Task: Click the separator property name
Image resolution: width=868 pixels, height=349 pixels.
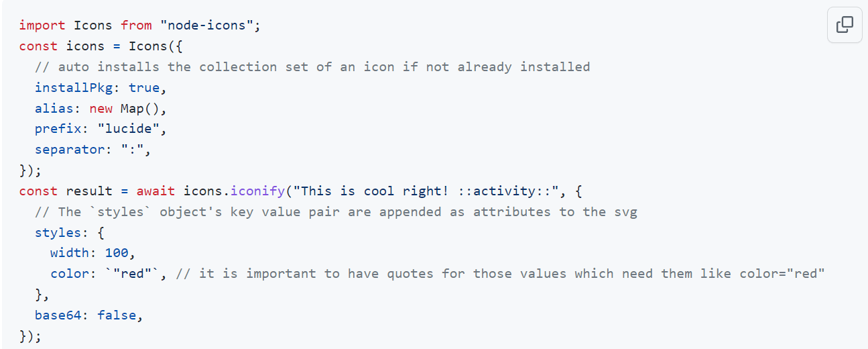Action: point(70,150)
